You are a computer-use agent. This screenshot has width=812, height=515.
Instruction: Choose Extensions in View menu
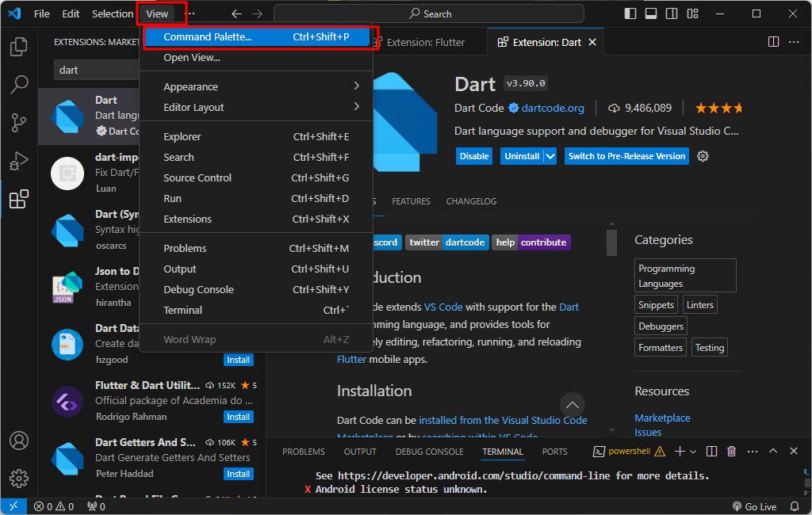click(x=256, y=219)
